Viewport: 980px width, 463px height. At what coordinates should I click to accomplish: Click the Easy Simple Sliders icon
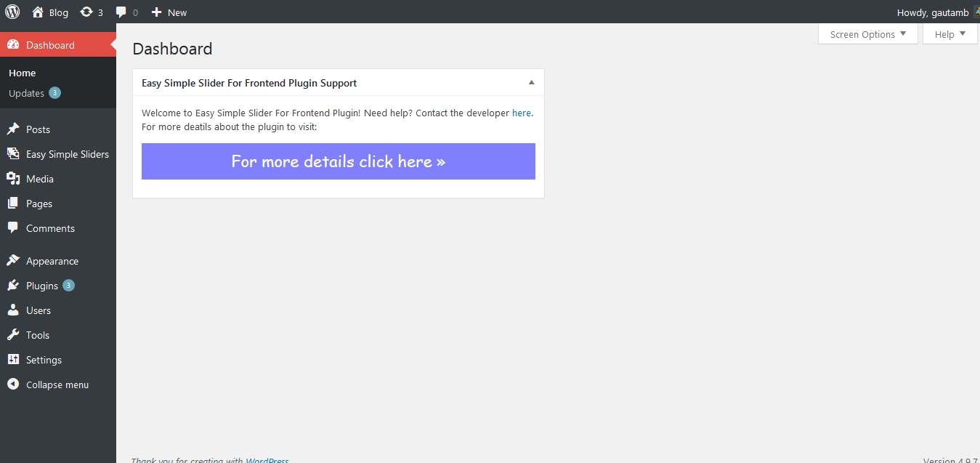(13, 154)
